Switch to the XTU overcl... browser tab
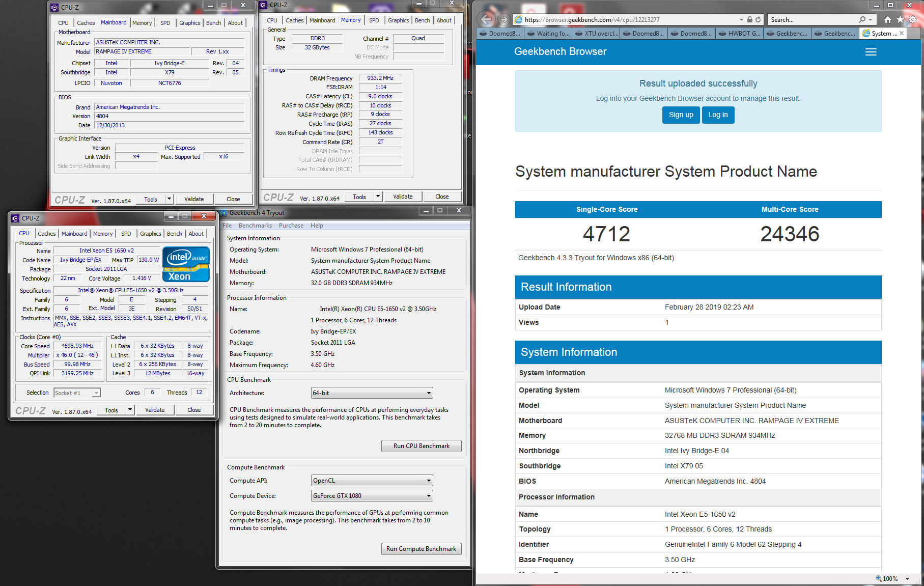This screenshot has height=586, width=924. (596, 33)
